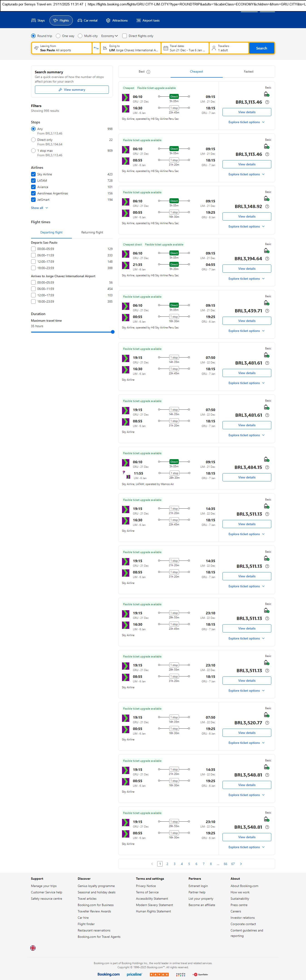Enable the Direct flights only checkbox

tap(125, 36)
